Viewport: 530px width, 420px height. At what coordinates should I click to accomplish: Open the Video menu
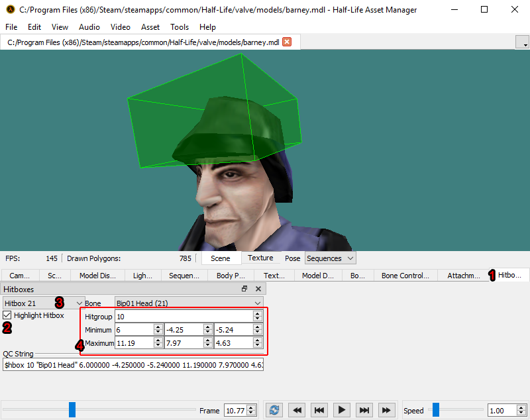tap(121, 27)
